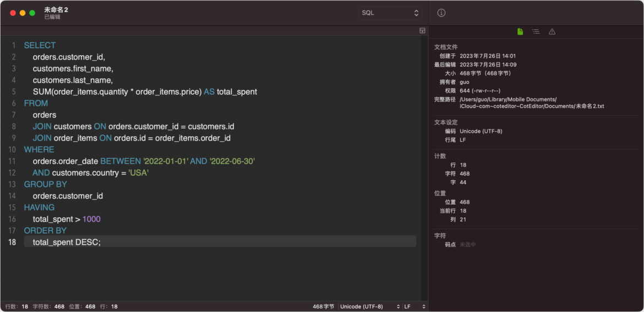Click the '2022-06-30' date string
This screenshot has height=312, width=644.
tap(232, 161)
